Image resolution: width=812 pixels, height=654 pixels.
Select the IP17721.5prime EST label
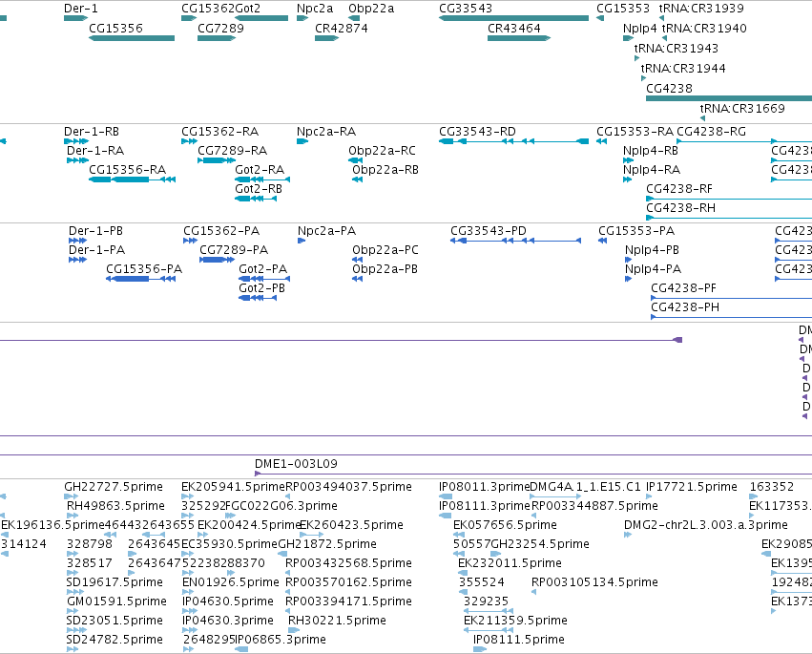[x=692, y=487]
